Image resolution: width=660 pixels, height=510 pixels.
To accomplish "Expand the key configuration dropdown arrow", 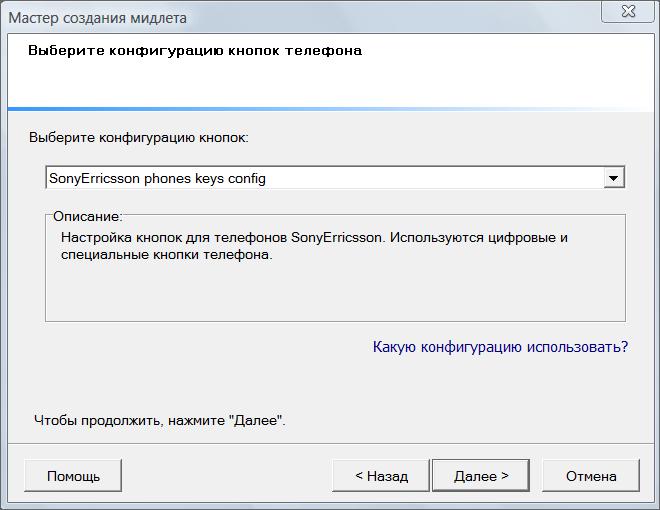I will (614, 178).
